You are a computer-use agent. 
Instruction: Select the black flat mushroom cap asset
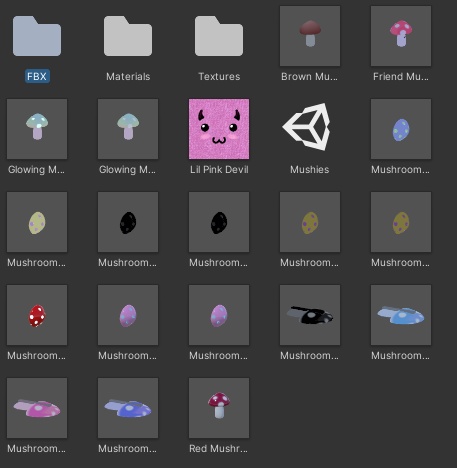pyautogui.click(x=310, y=315)
